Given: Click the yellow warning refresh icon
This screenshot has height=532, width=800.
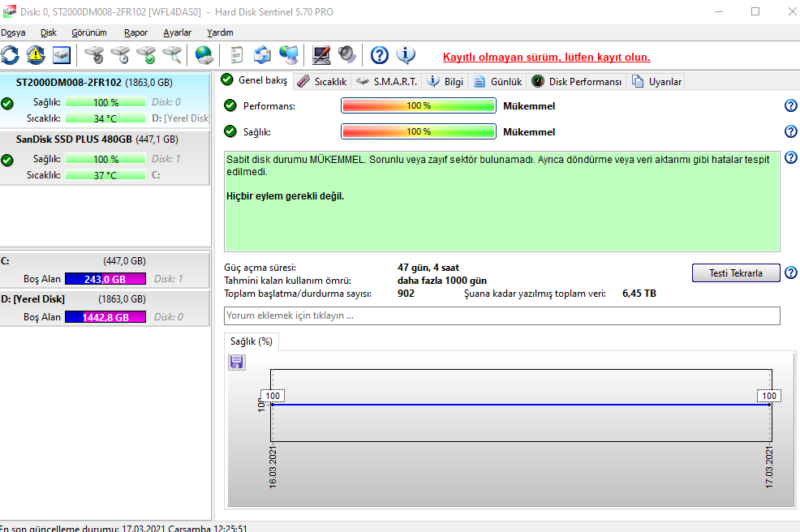Looking at the screenshot, I should [36, 55].
